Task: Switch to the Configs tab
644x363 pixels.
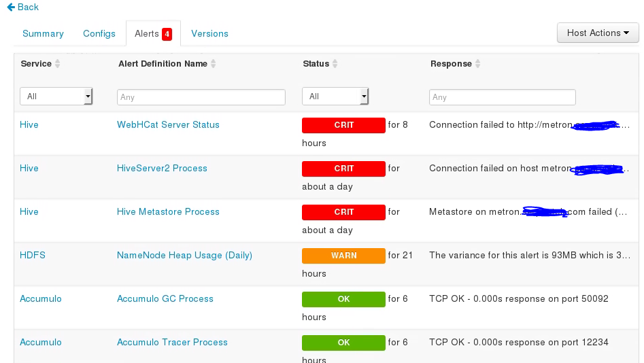Action: click(99, 34)
